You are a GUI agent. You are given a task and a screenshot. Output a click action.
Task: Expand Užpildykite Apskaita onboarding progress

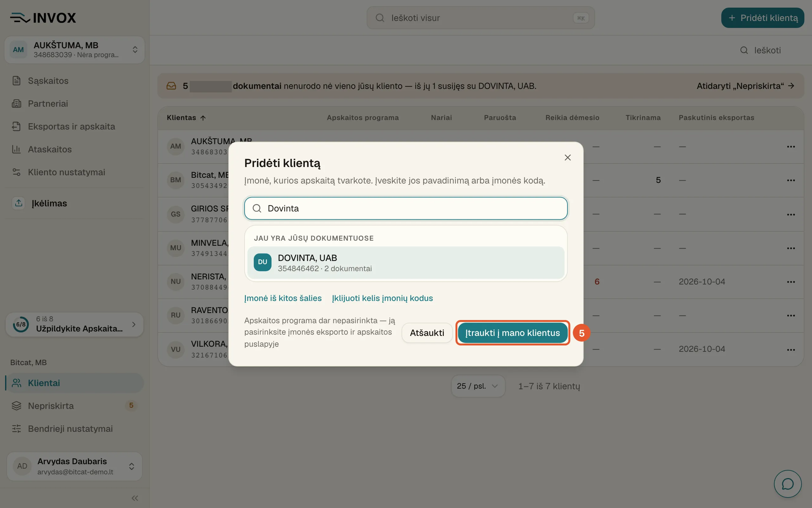(x=75, y=324)
